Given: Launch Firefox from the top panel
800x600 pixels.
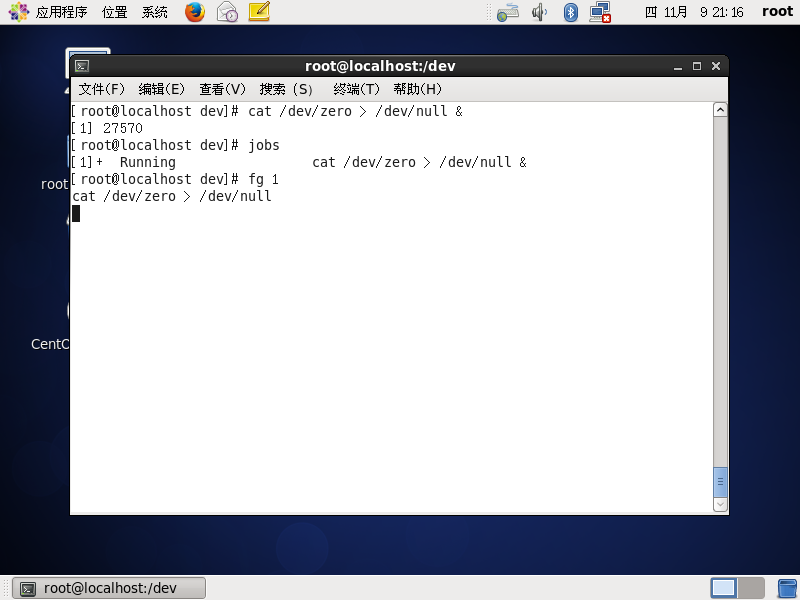Looking at the screenshot, I should [x=195, y=12].
